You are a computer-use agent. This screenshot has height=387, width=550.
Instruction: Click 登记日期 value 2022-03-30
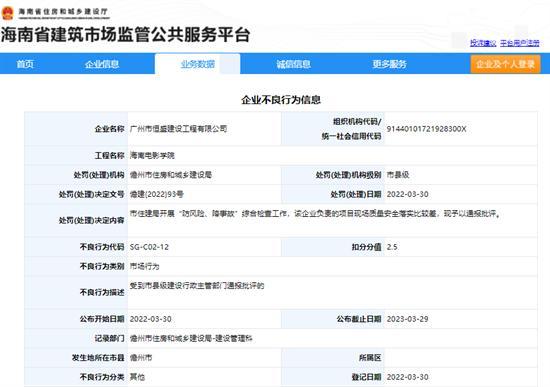click(x=408, y=377)
